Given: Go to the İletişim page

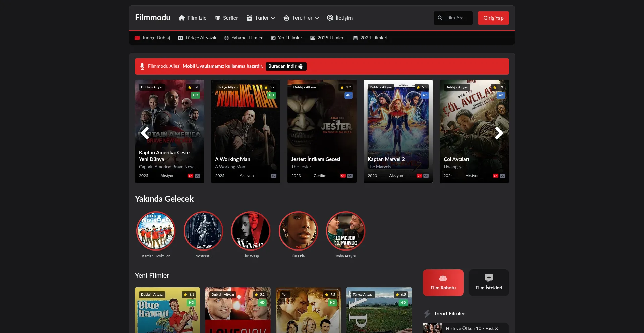Looking at the screenshot, I should [340, 18].
